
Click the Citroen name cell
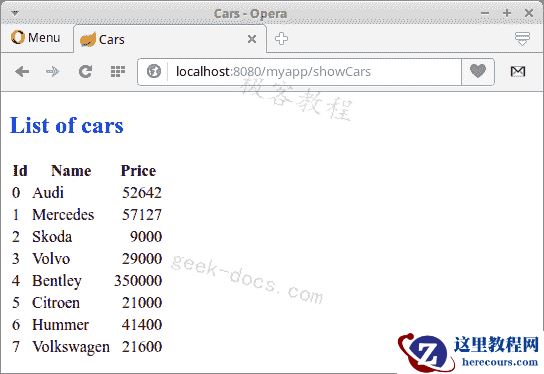(x=56, y=303)
